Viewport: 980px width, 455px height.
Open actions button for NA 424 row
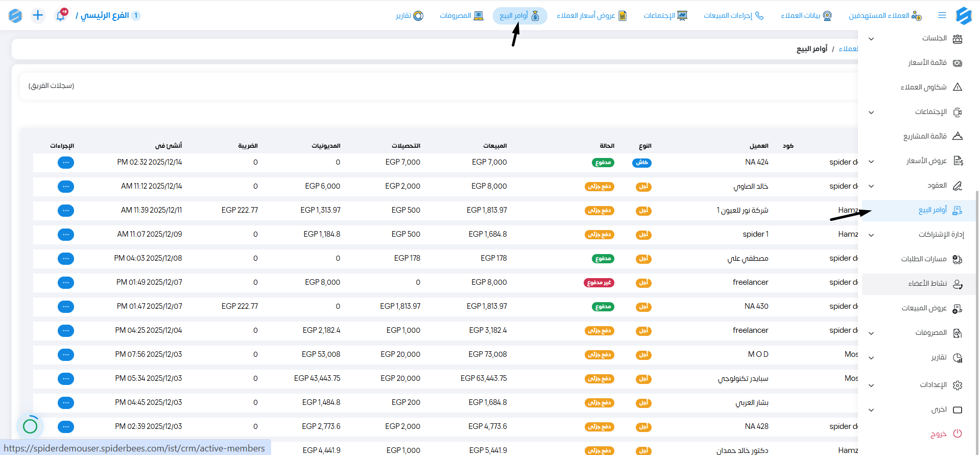coord(66,163)
